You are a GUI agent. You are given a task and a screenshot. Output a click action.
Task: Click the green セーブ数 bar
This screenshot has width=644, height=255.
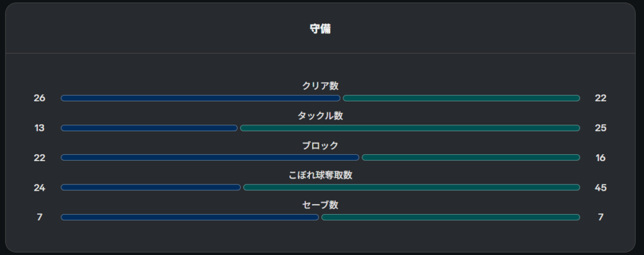450,217
